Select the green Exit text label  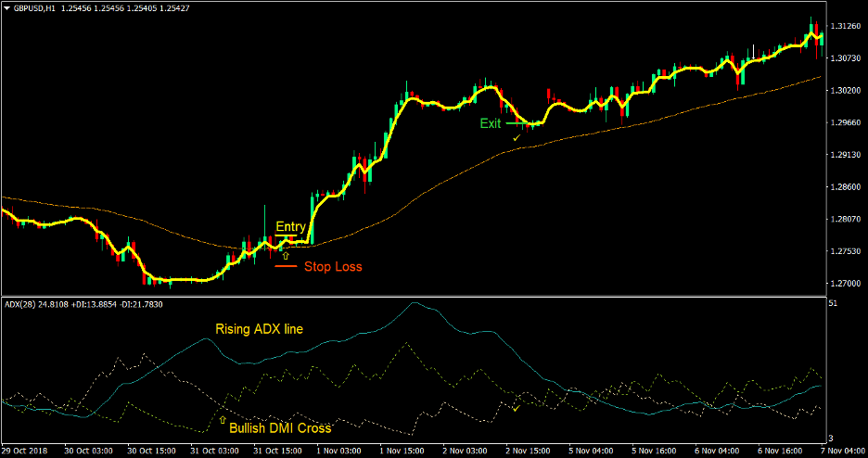click(490, 123)
